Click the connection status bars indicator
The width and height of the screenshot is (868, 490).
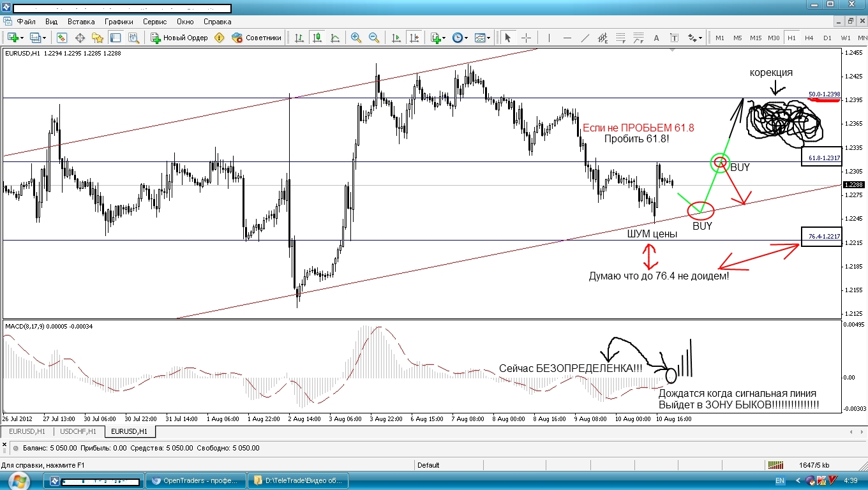(775, 465)
